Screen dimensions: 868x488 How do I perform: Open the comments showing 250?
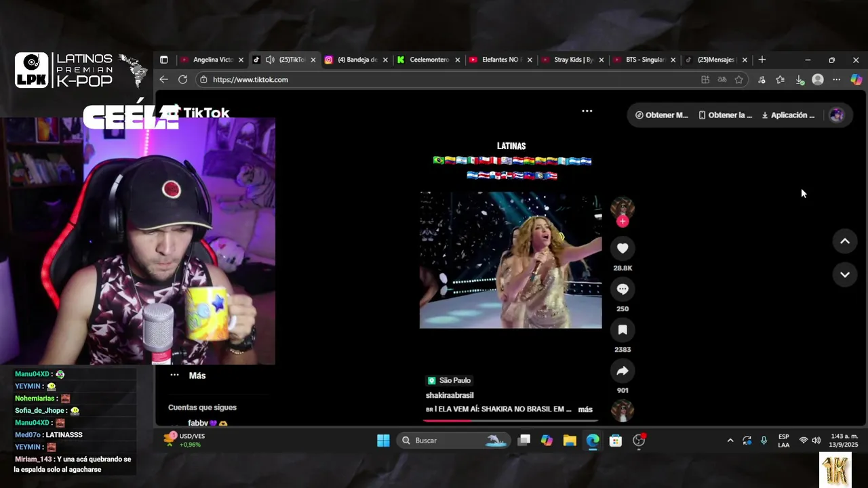[623, 289]
